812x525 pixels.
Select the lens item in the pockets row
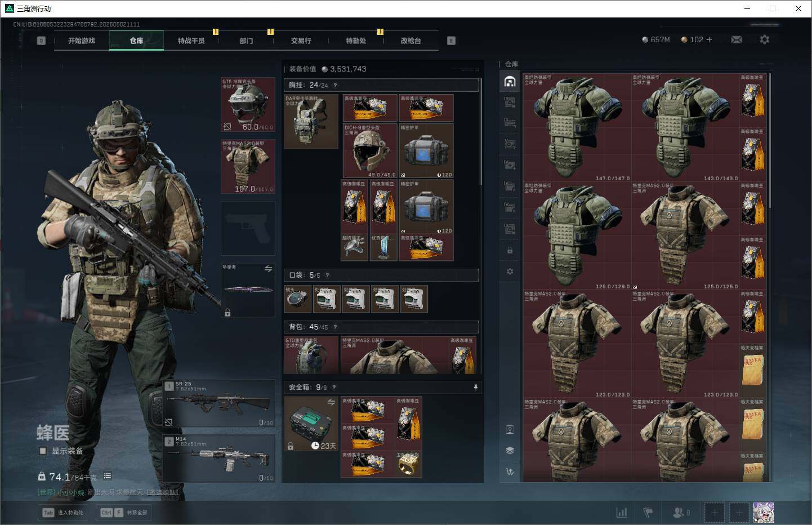(297, 299)
